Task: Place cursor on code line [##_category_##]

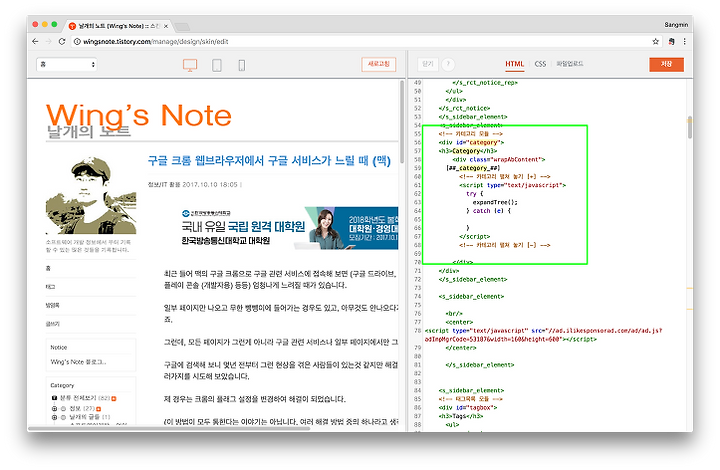Action: 473,168
